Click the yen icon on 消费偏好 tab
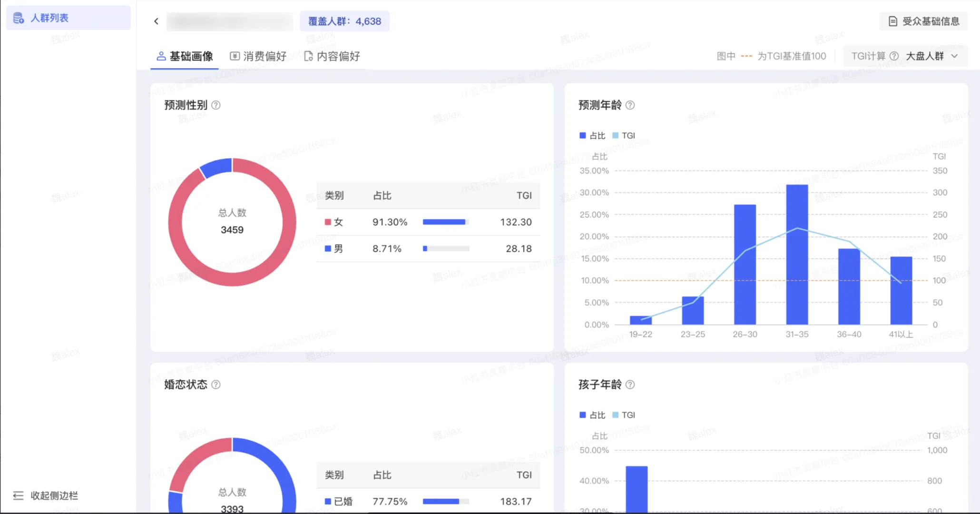Image resolution: width=980 pixels, height=514 pixels. (235, 56)
